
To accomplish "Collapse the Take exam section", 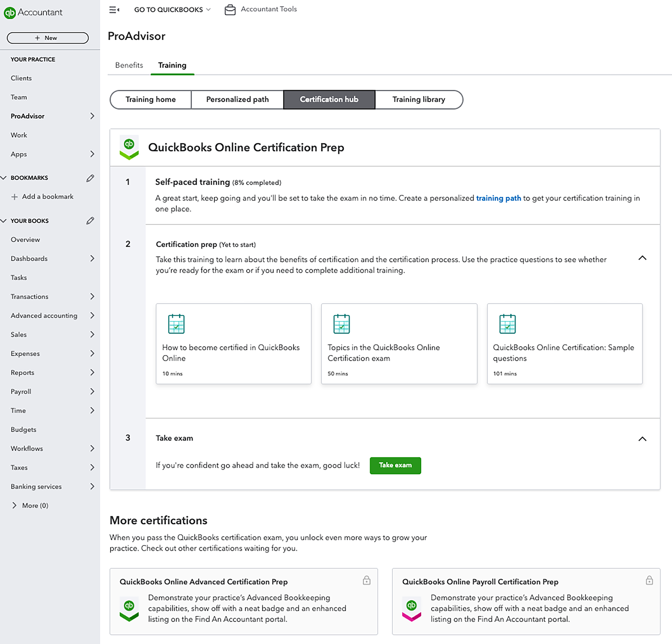I will (x=642, y=439).
